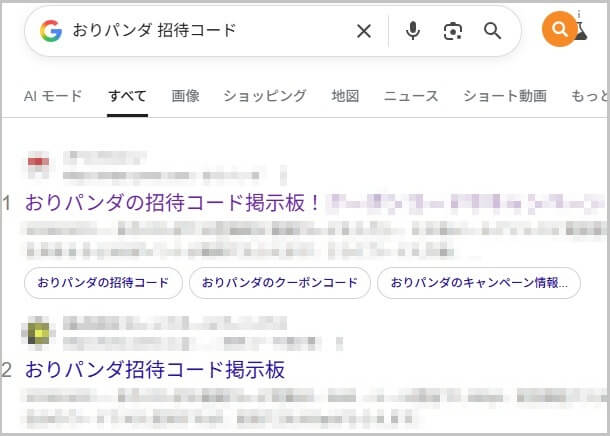Open result おりパンダ招待コード掲示板
Viewport: 610px width, 436px height.
(155, 369)
